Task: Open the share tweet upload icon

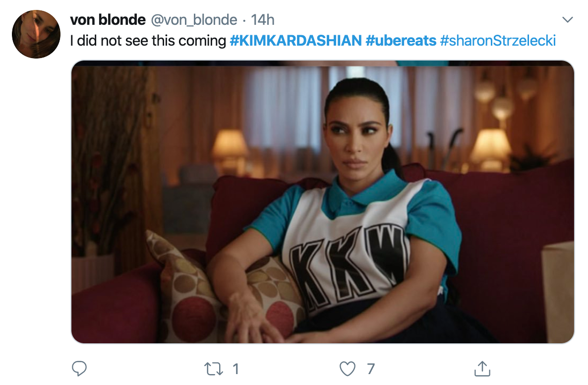Action: pyautogui.click(x=482, y=369)
